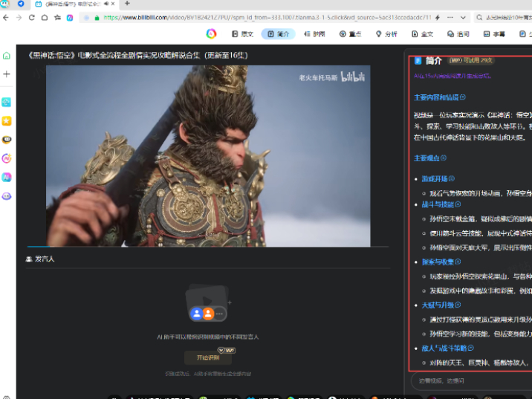Image resolution: width=532 pixels, height=399 pixels.
Task: Select the 简介 tab
Action: 278,34
